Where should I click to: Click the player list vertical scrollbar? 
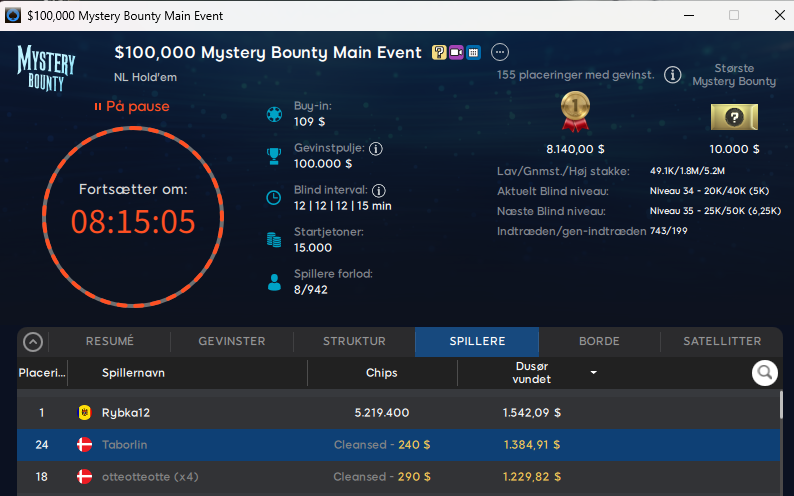[x=781, y=440]
